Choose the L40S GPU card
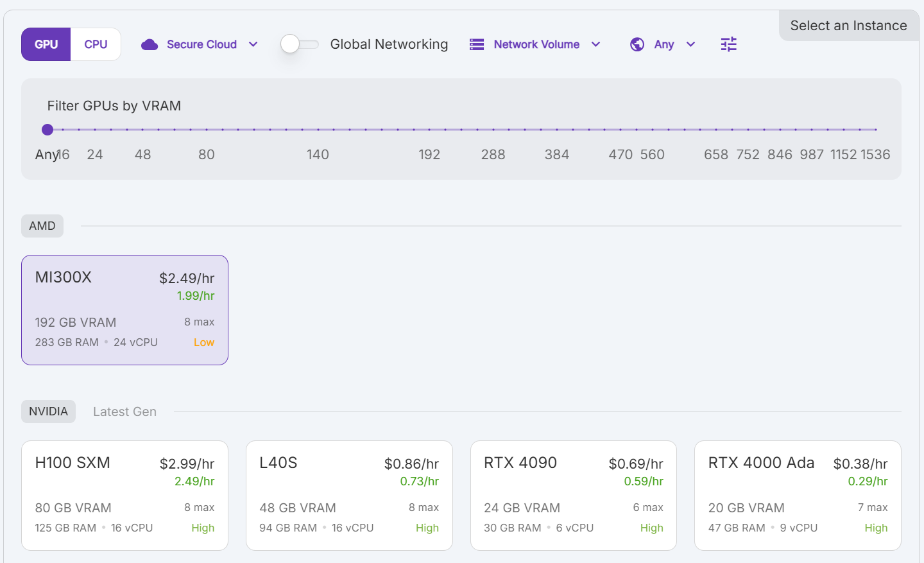 (349, 495)
